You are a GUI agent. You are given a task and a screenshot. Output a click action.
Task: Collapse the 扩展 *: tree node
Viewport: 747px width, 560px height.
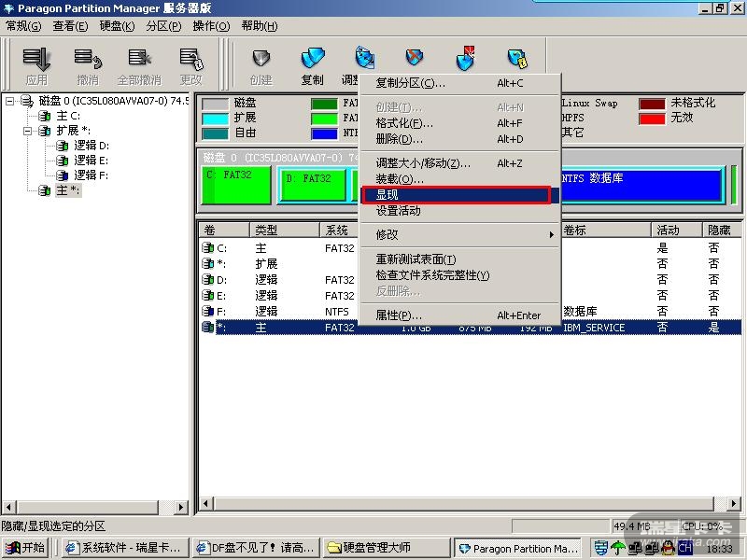tap(28, 131)
